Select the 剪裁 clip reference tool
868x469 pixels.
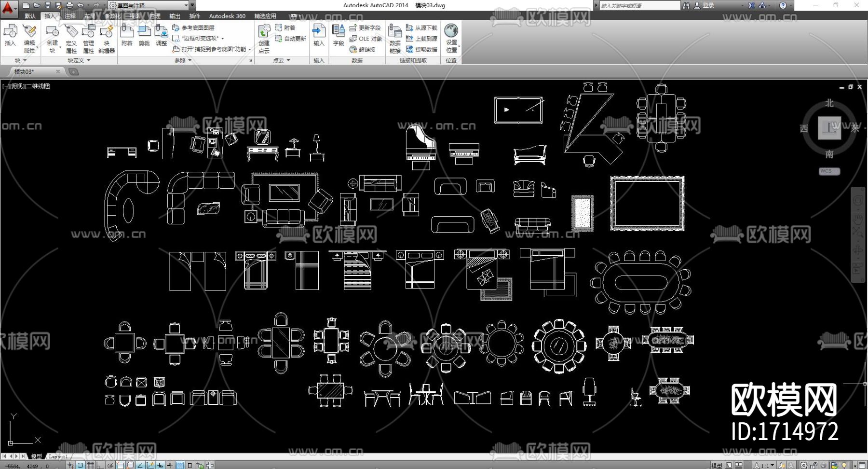pyautogui.click(x=144, y=35)
